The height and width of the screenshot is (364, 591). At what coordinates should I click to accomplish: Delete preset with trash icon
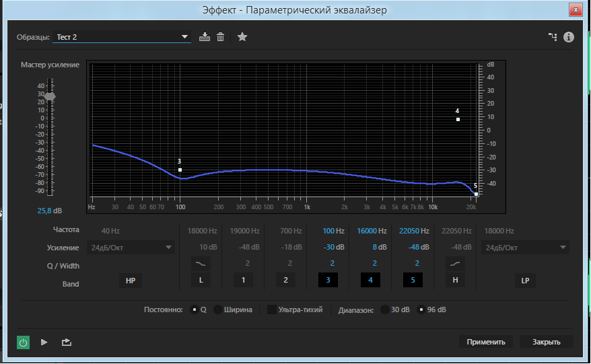coord(220,37)
